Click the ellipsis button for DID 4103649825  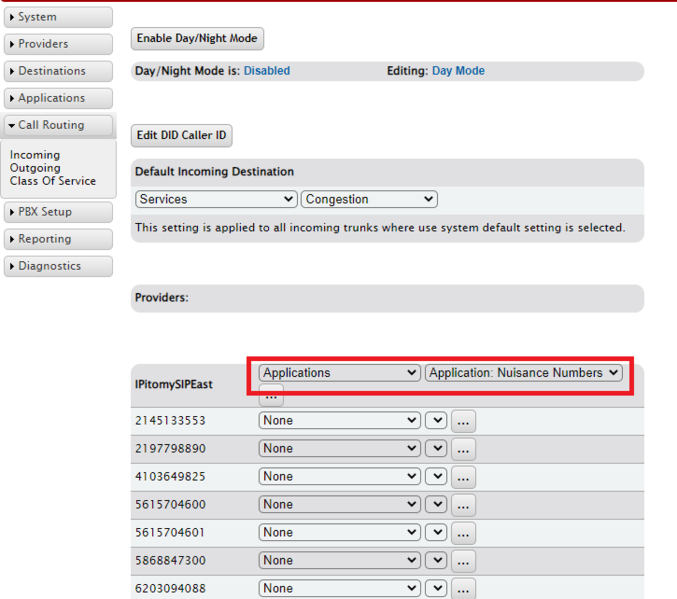[463, 477]
